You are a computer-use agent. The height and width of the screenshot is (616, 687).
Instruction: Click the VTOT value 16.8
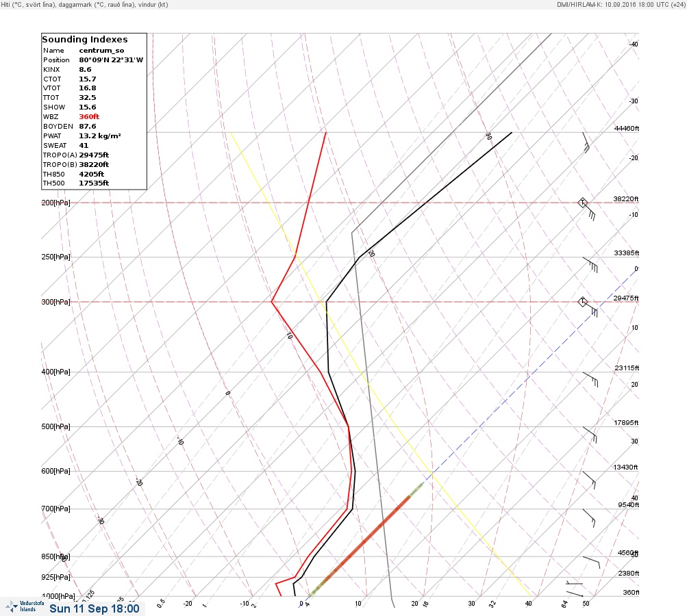click(x=88, y=88)
